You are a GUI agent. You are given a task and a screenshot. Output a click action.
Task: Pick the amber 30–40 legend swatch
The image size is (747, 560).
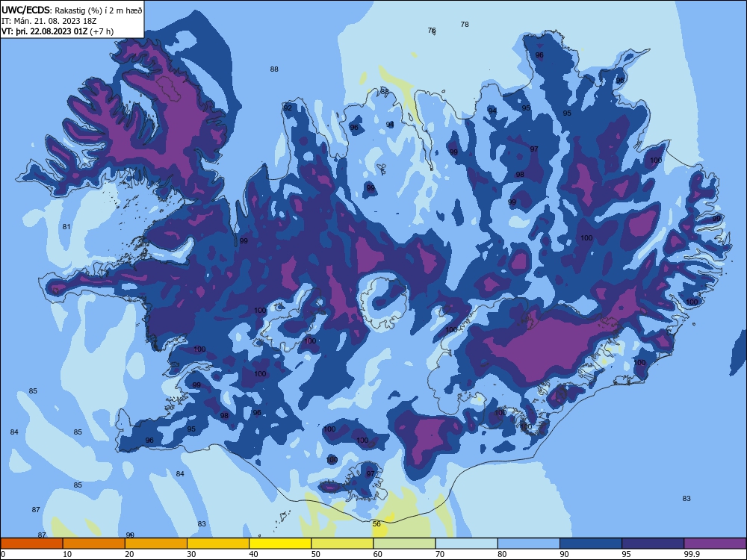tap(218, 544)
